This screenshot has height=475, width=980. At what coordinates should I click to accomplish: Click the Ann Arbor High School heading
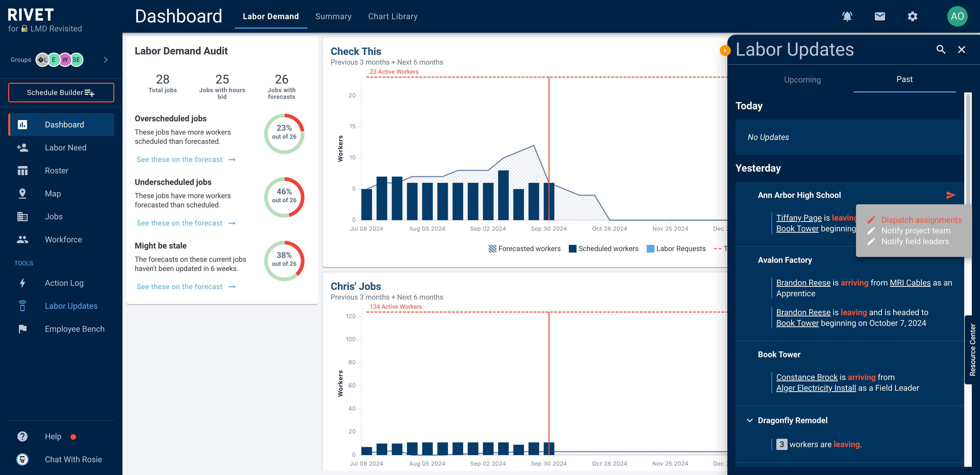799,195
